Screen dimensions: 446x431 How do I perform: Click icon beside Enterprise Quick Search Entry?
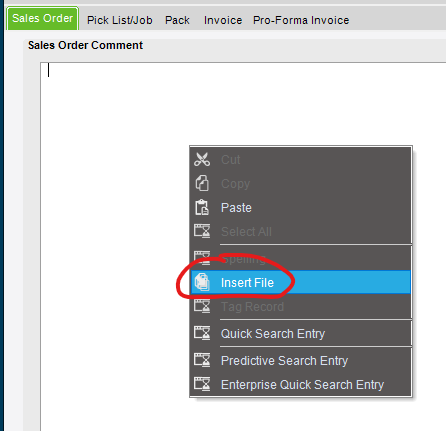(202, 384)
